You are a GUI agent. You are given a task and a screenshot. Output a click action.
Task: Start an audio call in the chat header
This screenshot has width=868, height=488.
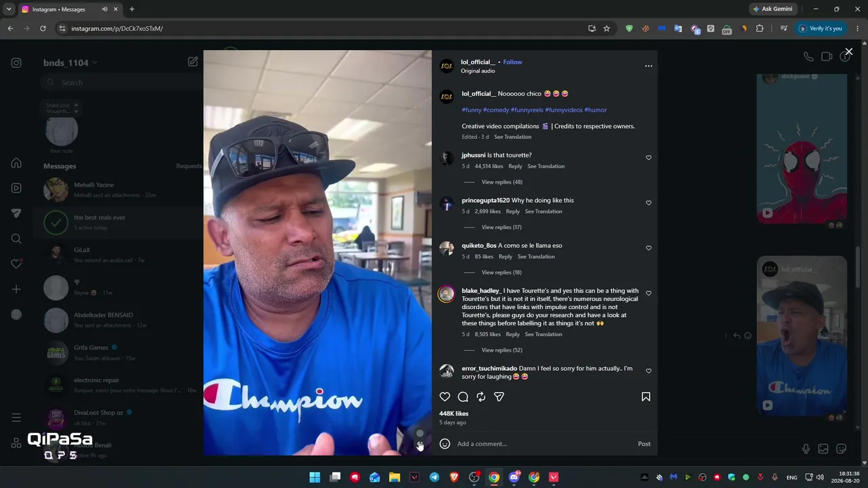808,57
